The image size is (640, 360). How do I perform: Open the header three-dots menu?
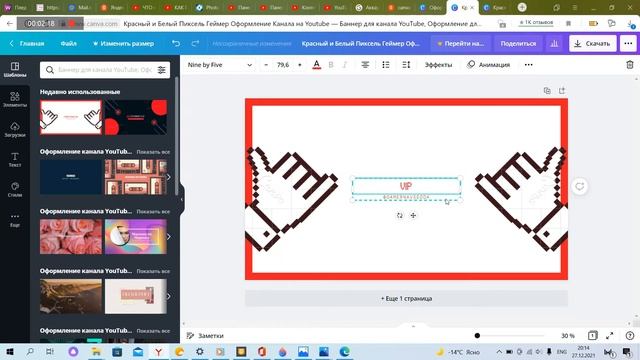[x=628, y=43]
